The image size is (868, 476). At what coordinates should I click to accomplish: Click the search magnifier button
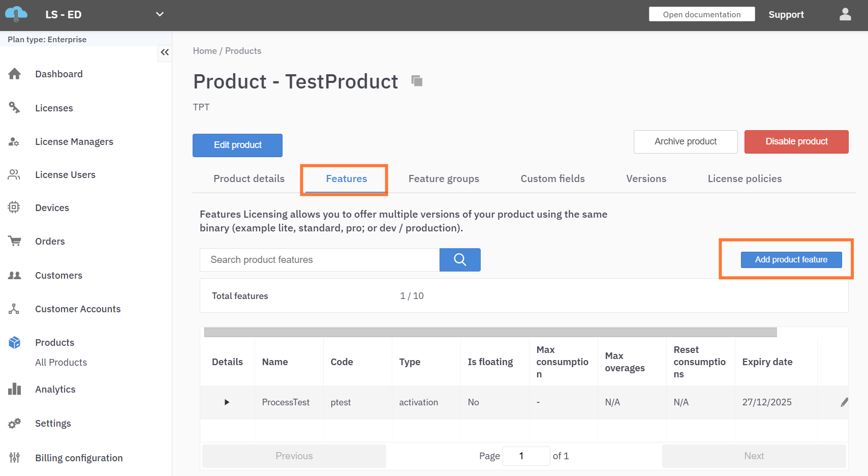click(x=460, y=260)
